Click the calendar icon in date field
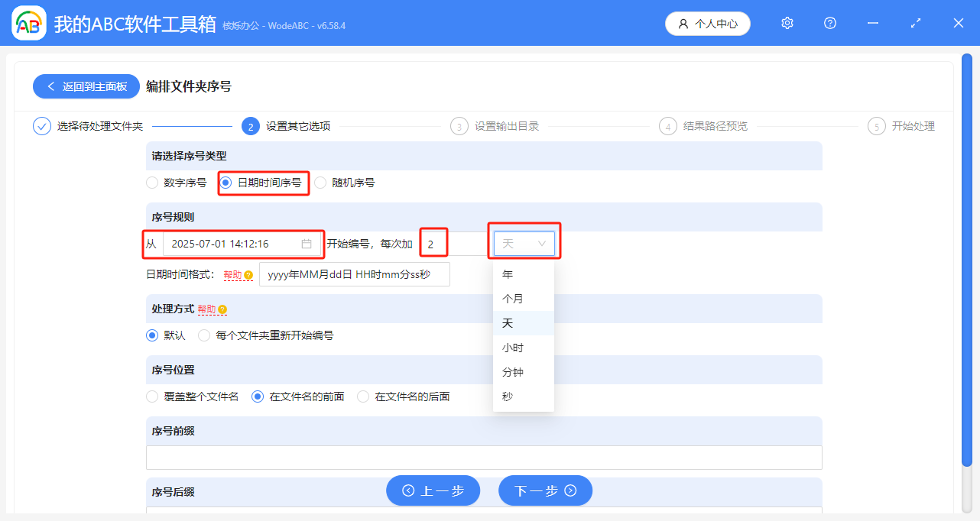Screen dimensions: 980x521 pos(307,244)
